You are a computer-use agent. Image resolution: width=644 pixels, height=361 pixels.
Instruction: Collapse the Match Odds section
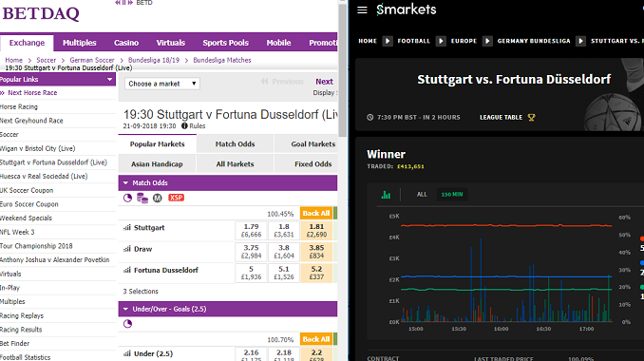[125, 182]
